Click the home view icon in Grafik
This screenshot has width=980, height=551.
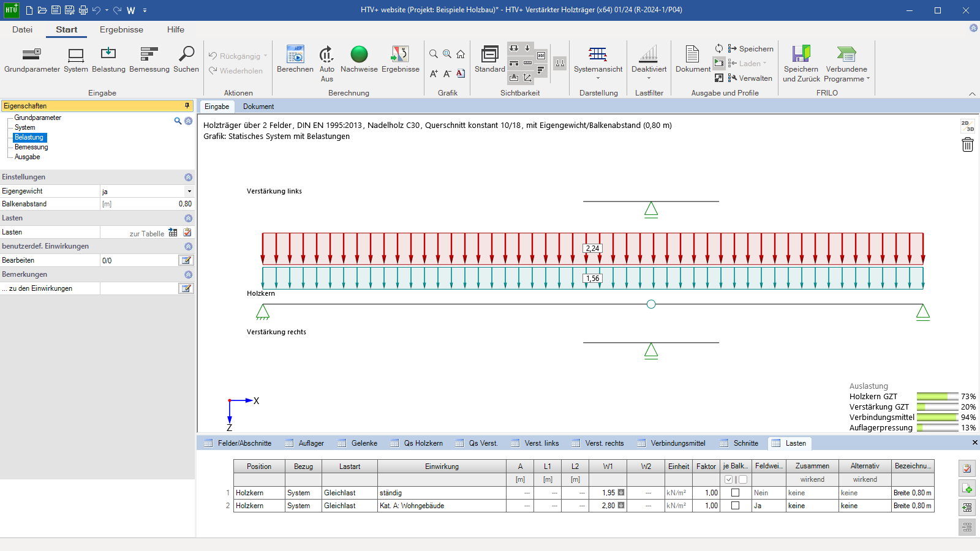point(461,54)
